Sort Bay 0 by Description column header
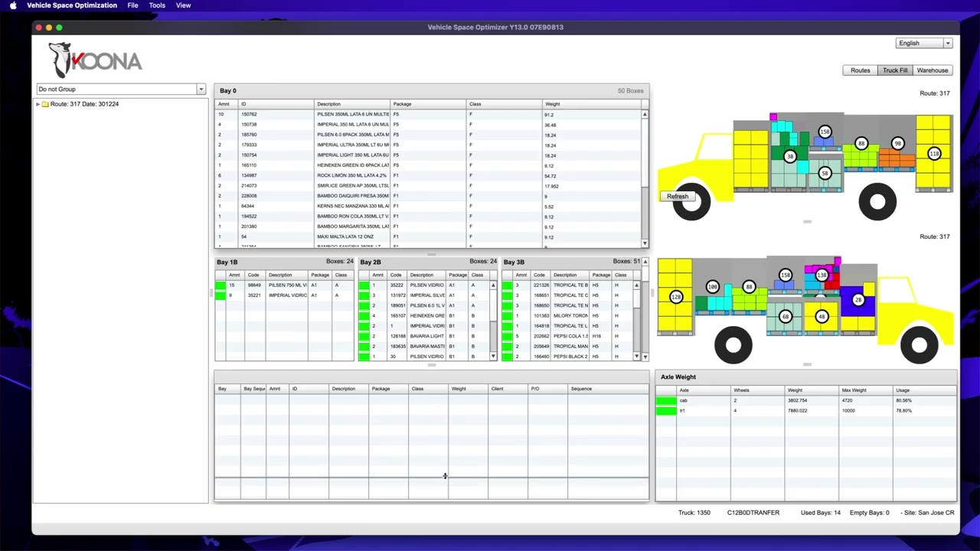The height and width of the screenshot is (551, 980). coord(352,104)
